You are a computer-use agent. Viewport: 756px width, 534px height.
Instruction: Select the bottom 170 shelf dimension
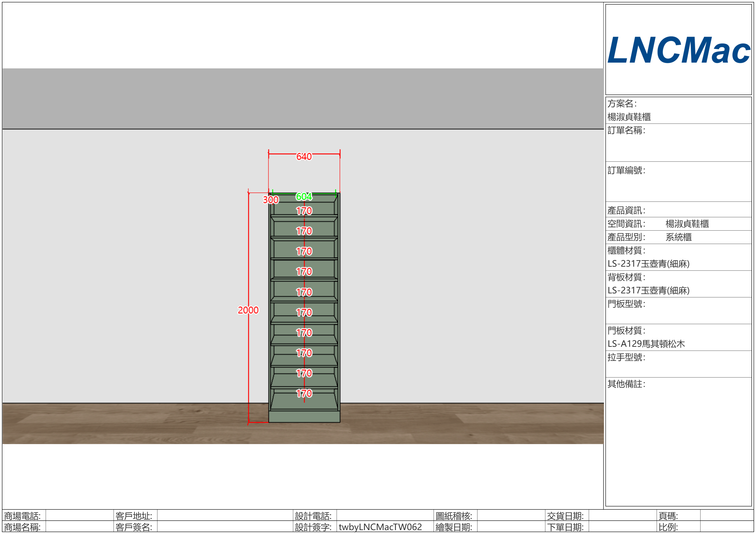[x=304, y=393]
